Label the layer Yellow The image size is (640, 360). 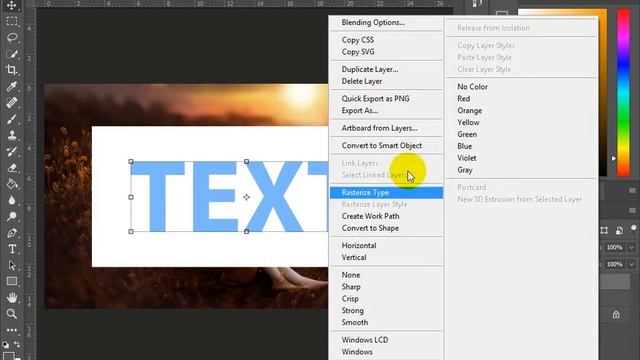click(468, 122)
